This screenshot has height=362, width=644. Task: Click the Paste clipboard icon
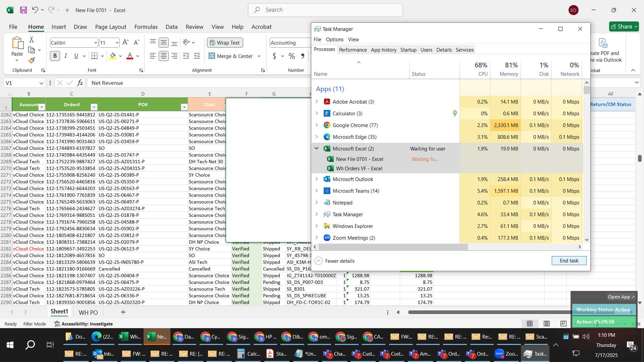[17, 43]
